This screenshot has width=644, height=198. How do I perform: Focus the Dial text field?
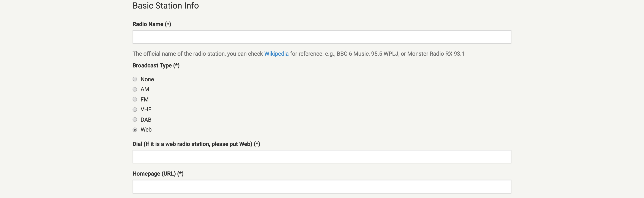[322, 157]
